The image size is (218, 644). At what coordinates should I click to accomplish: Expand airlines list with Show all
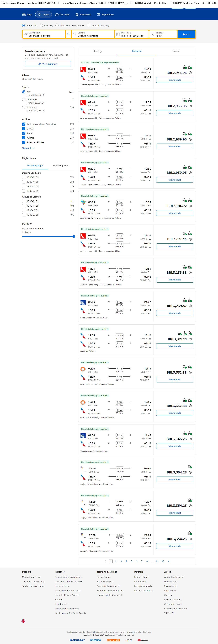[x=28, y=148]
